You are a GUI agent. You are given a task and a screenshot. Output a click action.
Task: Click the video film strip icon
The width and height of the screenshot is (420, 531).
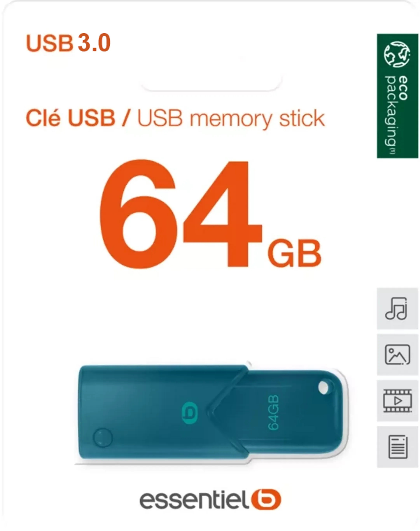397,401
